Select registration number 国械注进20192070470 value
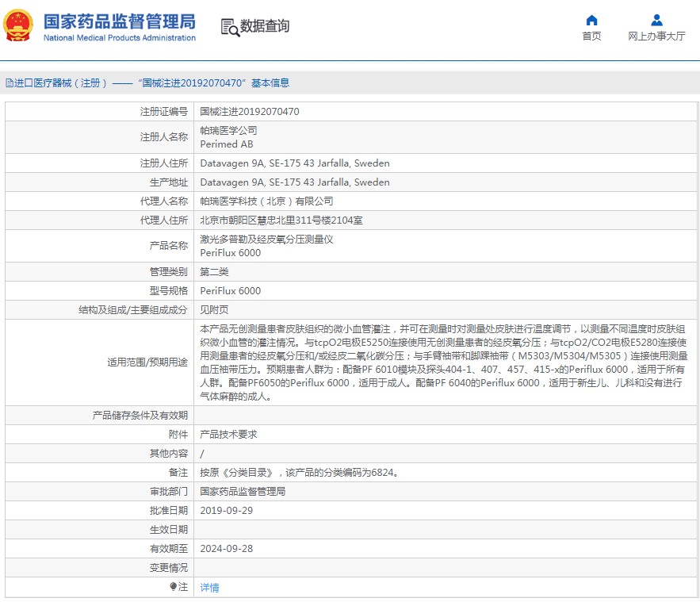The image size is (700, 602). (250, 112)
